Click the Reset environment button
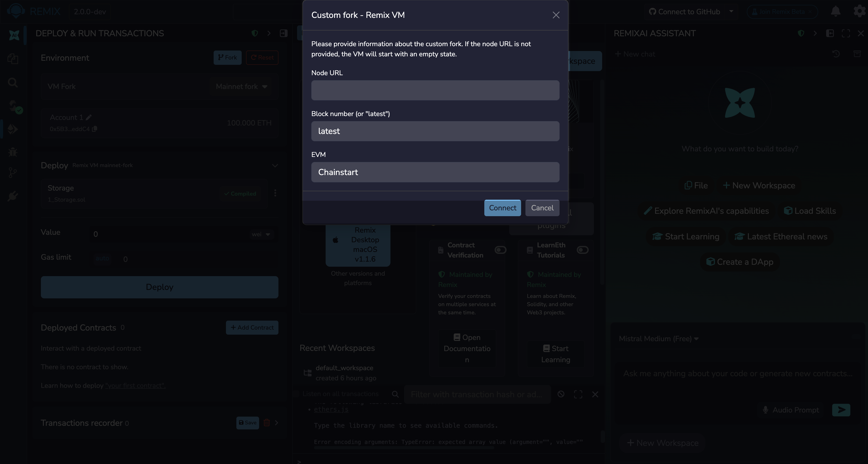This screenshot has height=464, width=868. click(x=262, y=58)
